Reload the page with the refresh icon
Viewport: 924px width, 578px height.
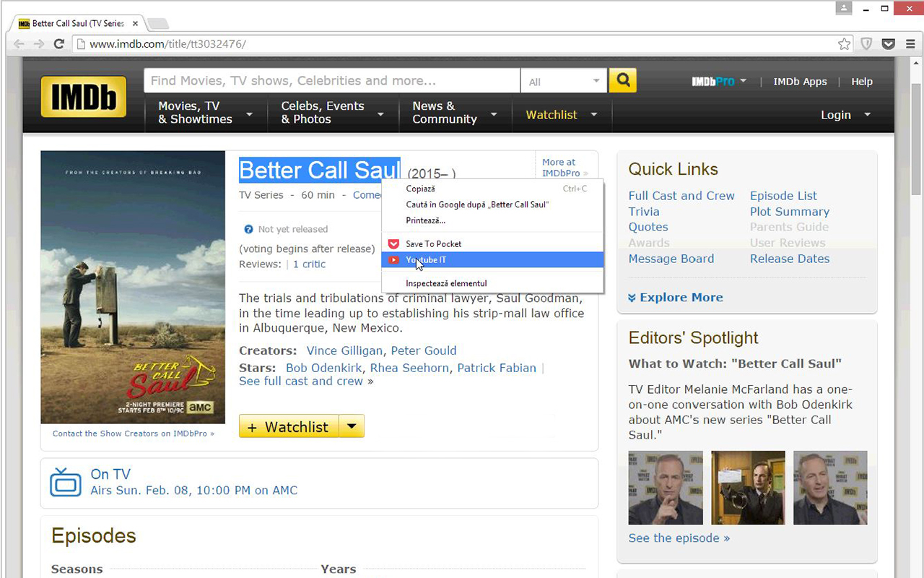pyautogui.click(x=59, y=44)
